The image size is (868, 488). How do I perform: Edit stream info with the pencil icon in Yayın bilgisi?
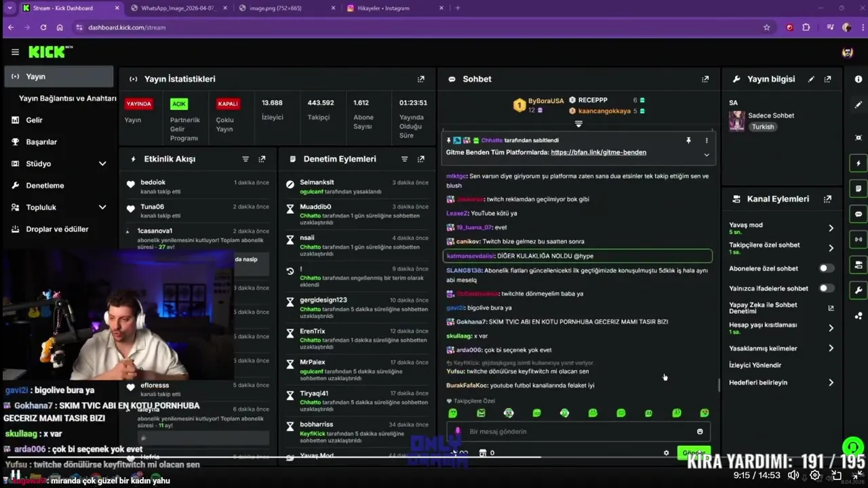coord(811,79)
